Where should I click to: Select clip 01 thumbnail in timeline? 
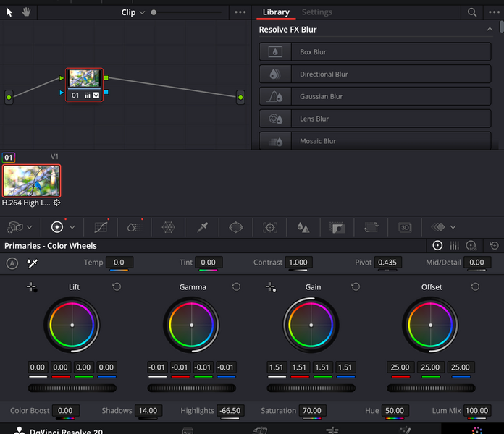[32, 181]
